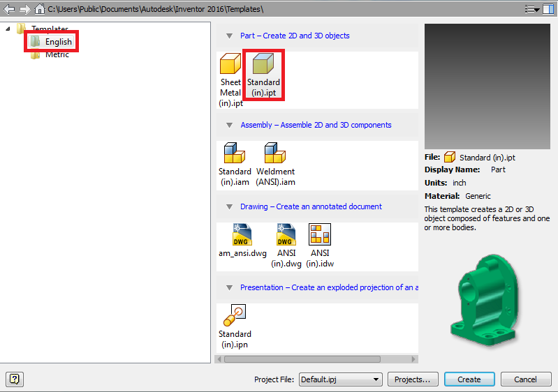Click the back navigation arrow
Image resolution: width=558 pixels, height=392 pixels.
[x=9, y=9]
